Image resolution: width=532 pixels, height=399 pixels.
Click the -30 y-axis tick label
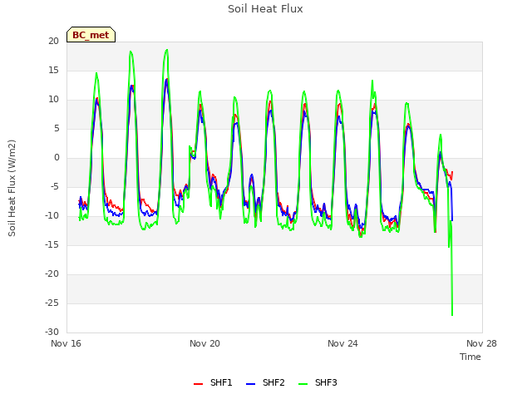(x=52, y=332)
